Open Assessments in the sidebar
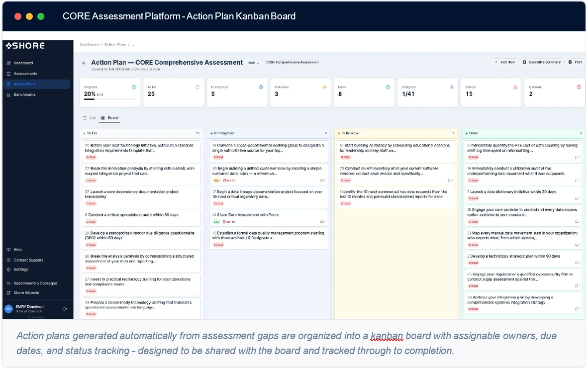588x371 pixels. point(25,74)
